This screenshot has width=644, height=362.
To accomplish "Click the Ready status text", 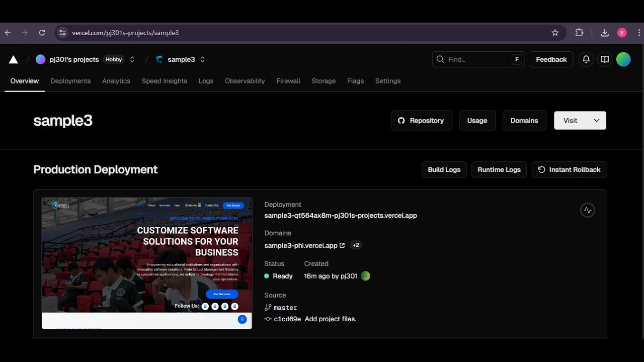I will (x=283, y=276).
